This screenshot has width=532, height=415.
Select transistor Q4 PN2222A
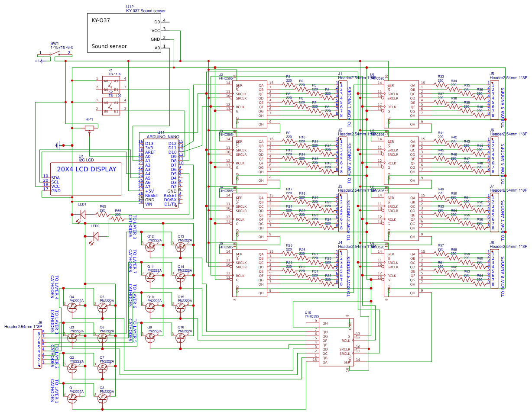(72, 307)
